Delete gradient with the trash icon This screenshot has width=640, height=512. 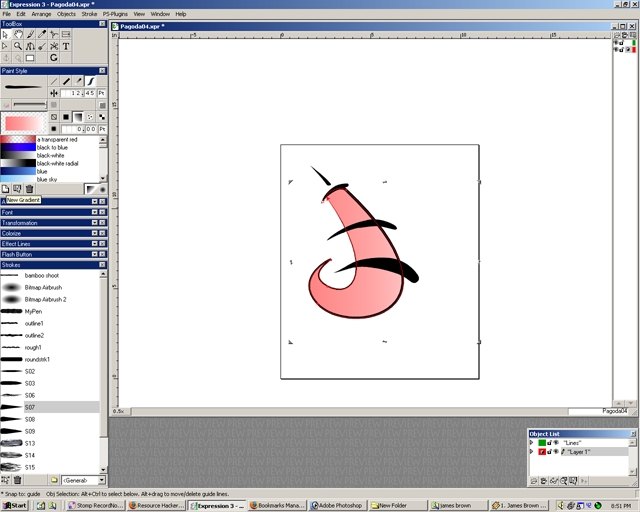tap(29, 189)
